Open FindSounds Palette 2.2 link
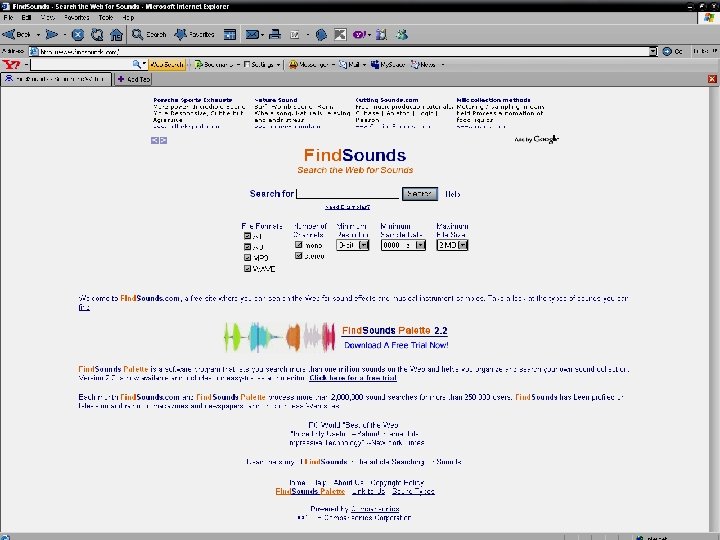 [x=395, y=331]
